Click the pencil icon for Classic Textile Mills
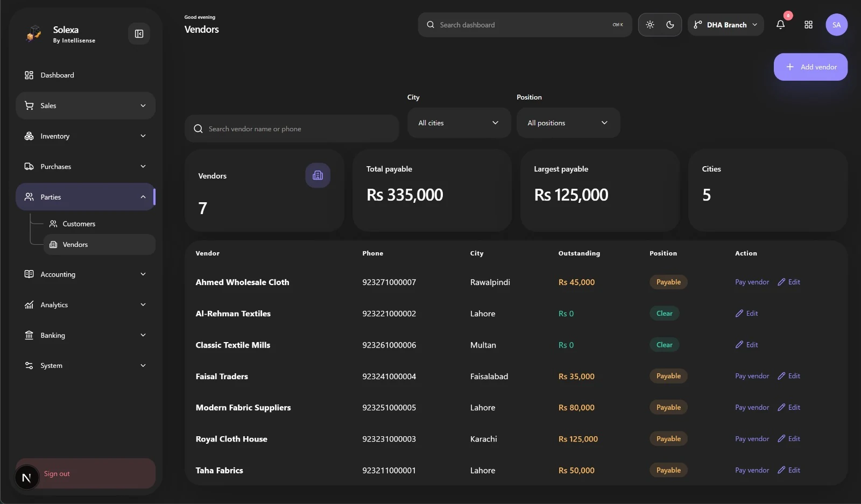 (x=739, y=345)
